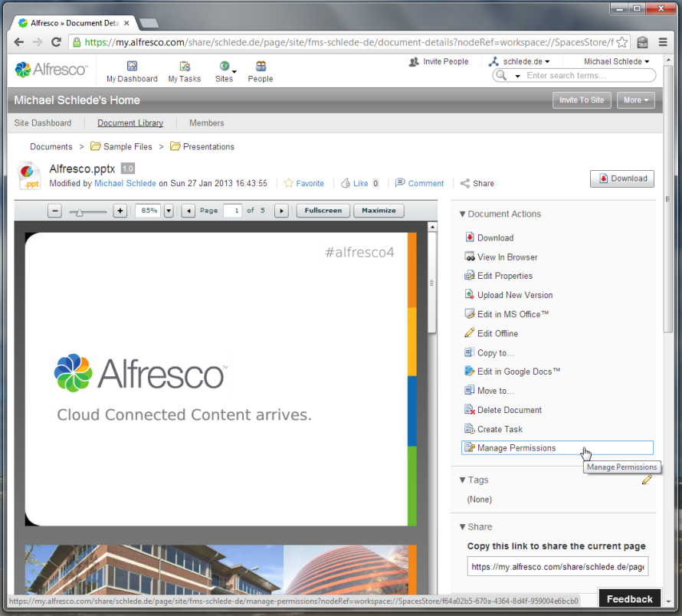Click the Alfresco logo in the header
Screen dimensions: 682x616
tap(51, 70)
